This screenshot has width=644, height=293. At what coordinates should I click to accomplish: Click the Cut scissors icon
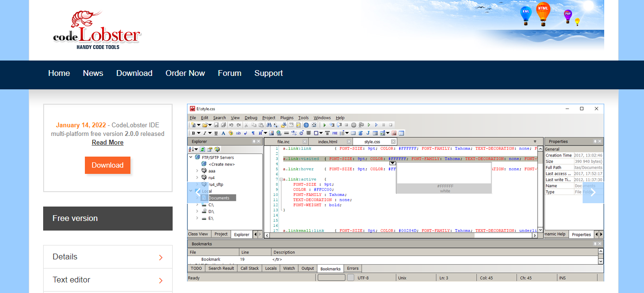point(246,125)
